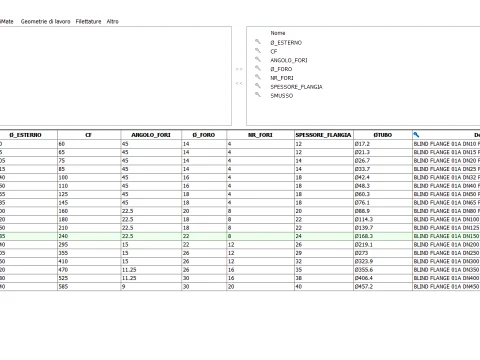The image size is (480, 360).
Task: Select ANGOLO_FORI in the Nome list
Action: [289, 60]
